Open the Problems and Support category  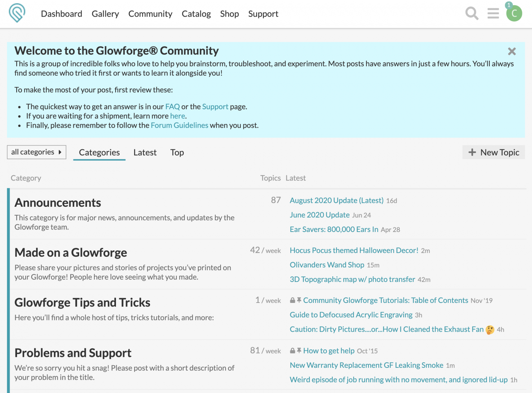(73, 353)
